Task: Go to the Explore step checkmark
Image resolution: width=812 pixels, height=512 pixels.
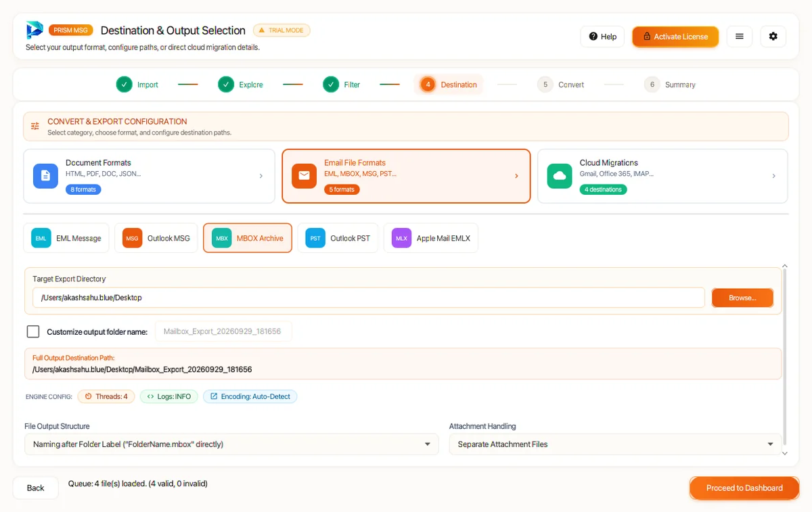Action: tap(226, 85)
